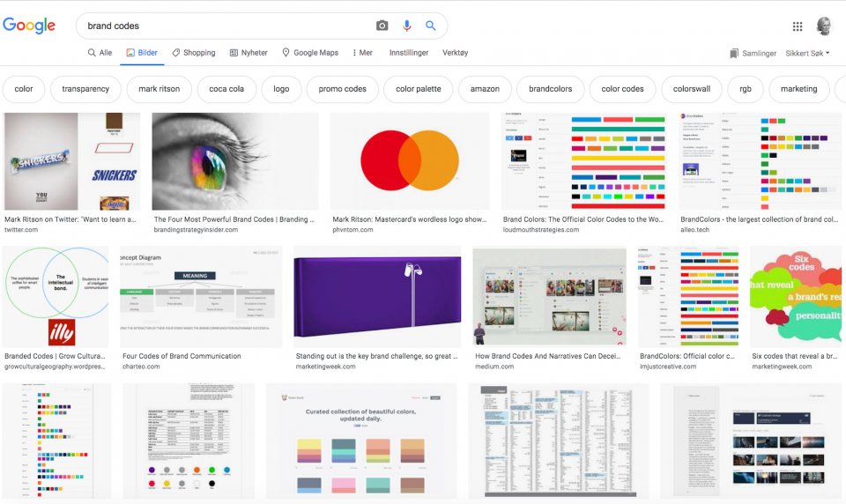Click the twitter.com source link

pos(21,230)
